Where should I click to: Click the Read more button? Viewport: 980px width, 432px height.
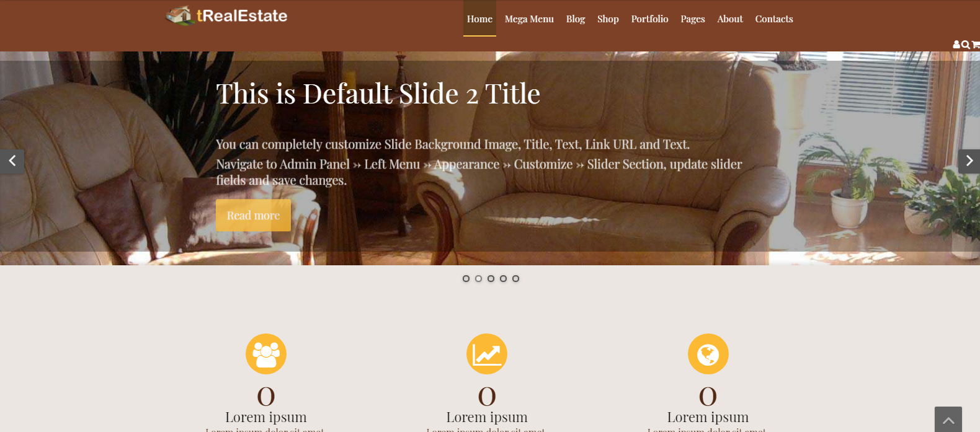click(x=253, y=215)
